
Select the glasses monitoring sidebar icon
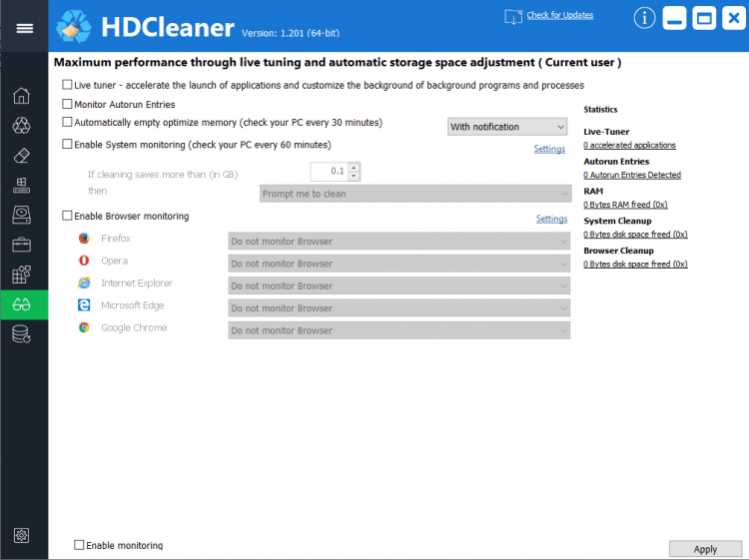point(24,304)
